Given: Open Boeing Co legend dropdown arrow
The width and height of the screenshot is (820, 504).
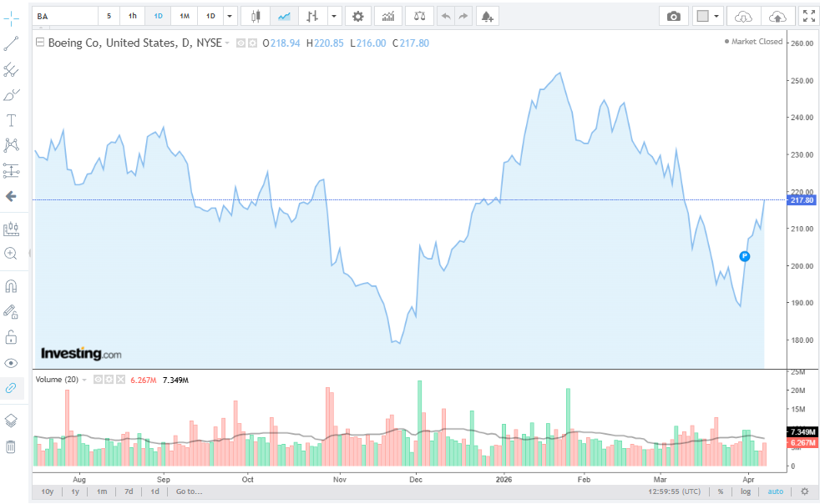Looking at the screenshot, I should point(227,43).
